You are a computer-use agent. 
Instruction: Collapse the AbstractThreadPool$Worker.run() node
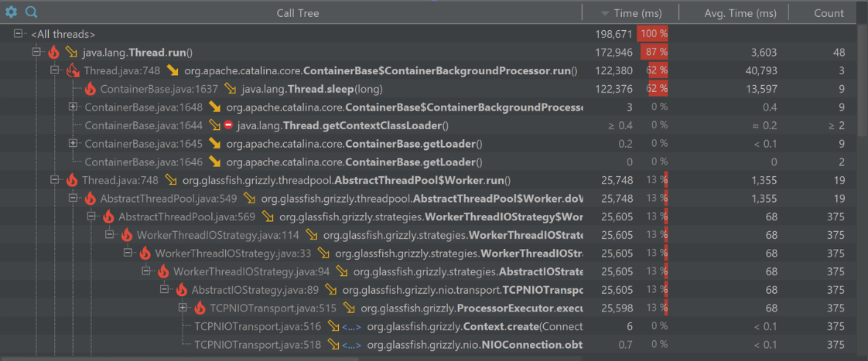click(55, 180)
